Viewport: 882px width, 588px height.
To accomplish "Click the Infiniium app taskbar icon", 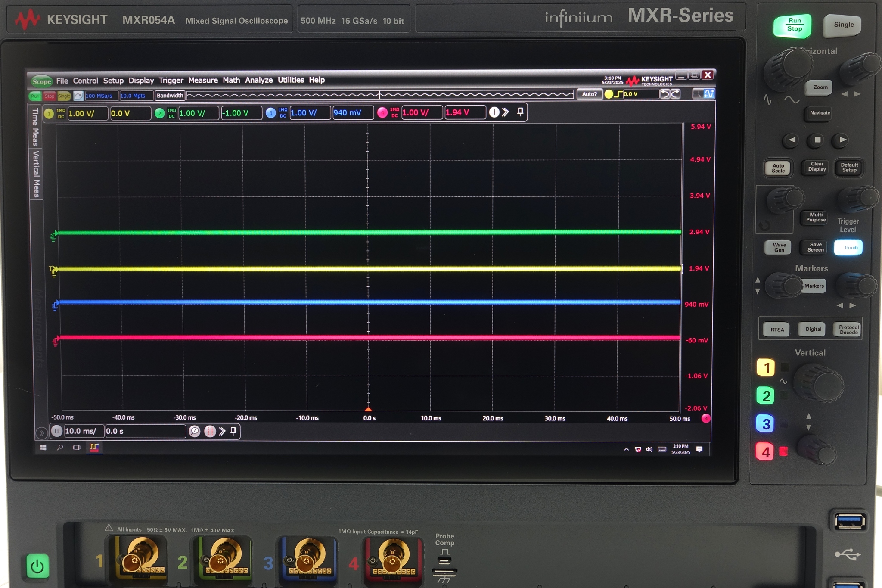I will coord(94,448).
